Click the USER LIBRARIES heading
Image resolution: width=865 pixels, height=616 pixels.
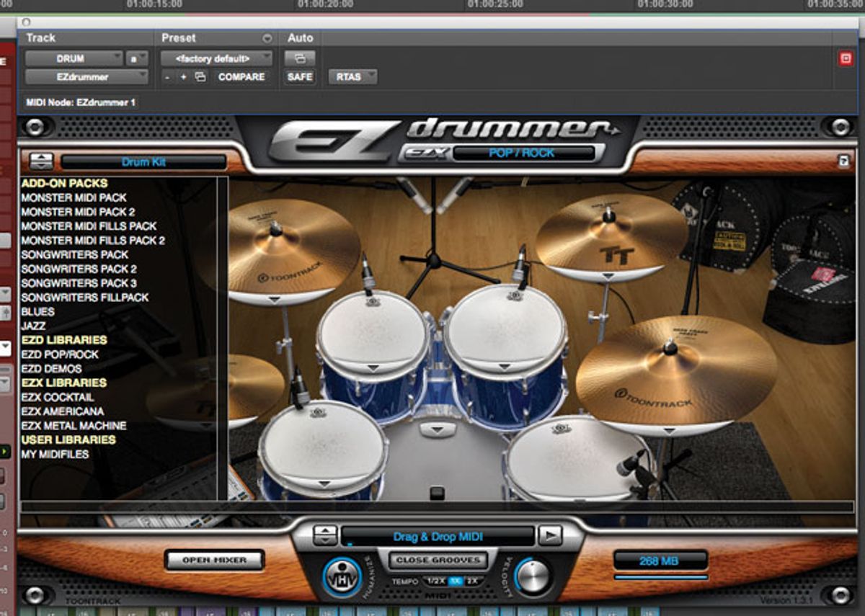click(x=68, y=439)
